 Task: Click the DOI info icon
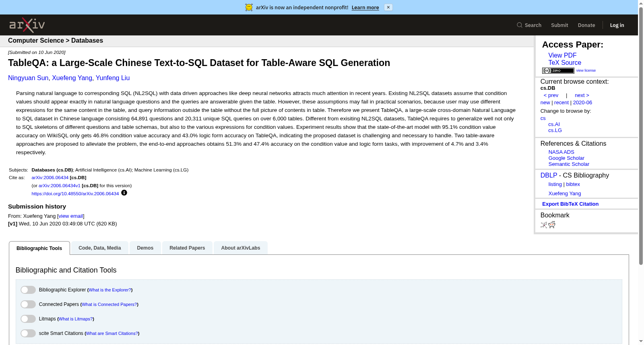(124, 193)
